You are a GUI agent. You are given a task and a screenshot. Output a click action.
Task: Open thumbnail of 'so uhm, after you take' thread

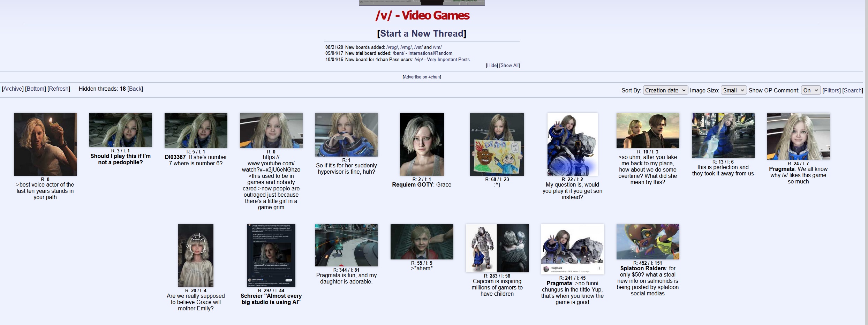pos(648,130)
